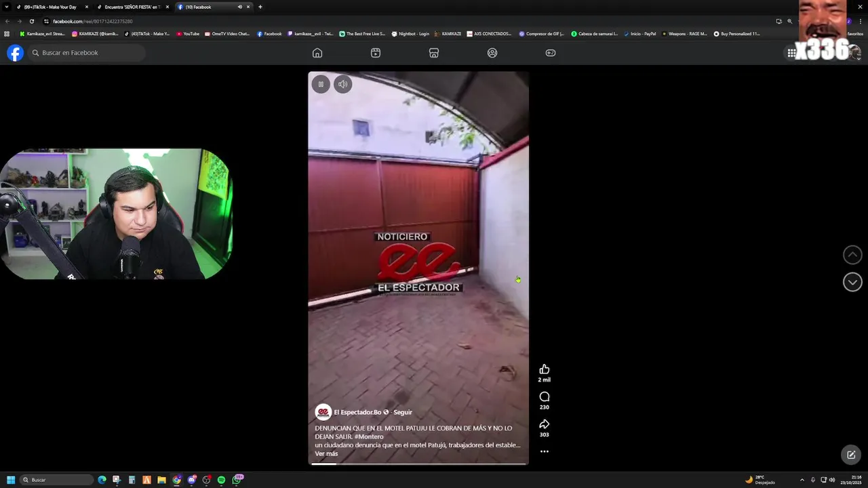Image resolution: width=868 pixels, height=488 pixels.
Task: Like the reel with thumbs up
Action: (544, 369)
